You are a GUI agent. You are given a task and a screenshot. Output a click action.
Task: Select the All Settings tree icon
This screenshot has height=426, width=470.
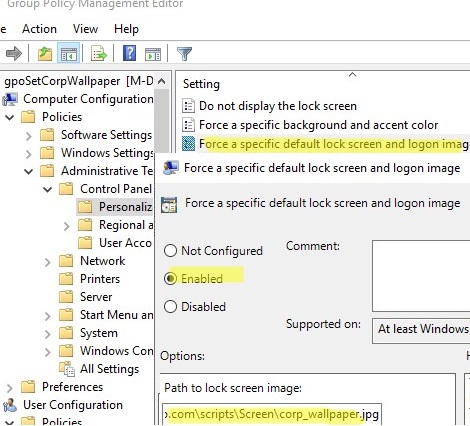click(x=67, y=369)
